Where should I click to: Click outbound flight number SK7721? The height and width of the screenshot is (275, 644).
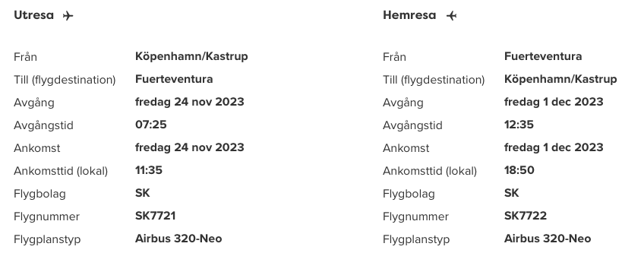pyautogui.click(x=155, y=216)
